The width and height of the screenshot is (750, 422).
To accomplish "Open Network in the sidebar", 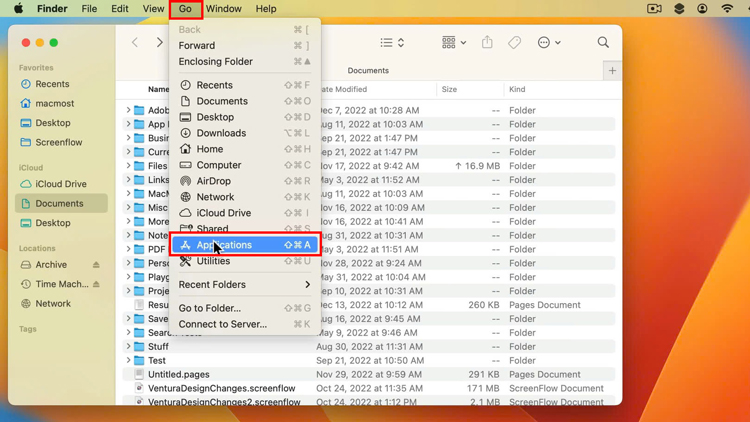I will pyautogui.click(x=61, y=304).
